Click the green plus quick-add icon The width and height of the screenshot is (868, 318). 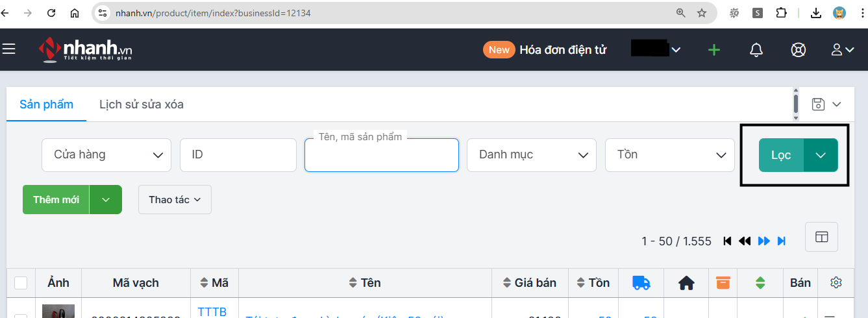(x=714, y=49)
